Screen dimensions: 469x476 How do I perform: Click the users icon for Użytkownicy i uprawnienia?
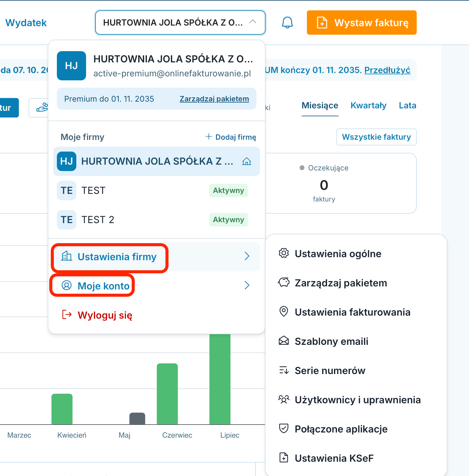[x=284, y=399]
